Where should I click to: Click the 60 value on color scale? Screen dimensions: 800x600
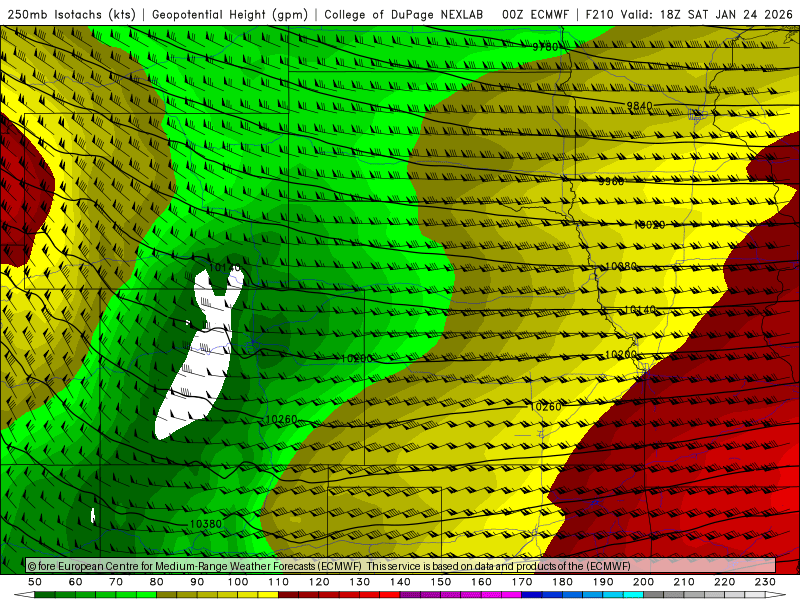click(76, 582)
